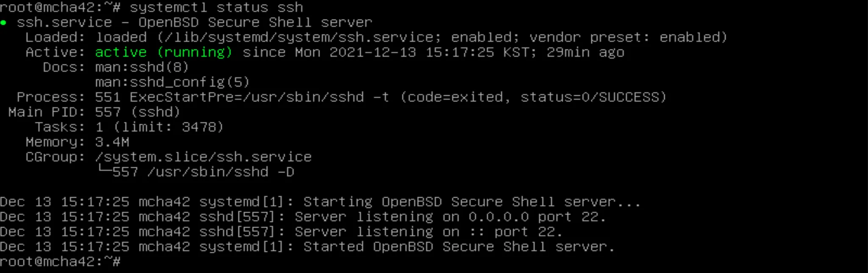Click the "Starting OpenBSD Secure Shell server..." log line
This screenshot has width=868, height=273.
point(471,202)
